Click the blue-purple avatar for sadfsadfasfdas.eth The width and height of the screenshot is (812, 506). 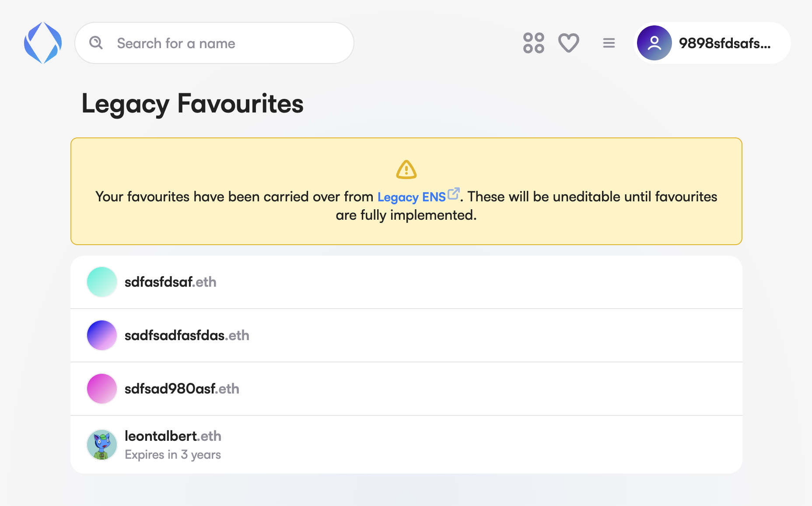(x=102, y=336)
